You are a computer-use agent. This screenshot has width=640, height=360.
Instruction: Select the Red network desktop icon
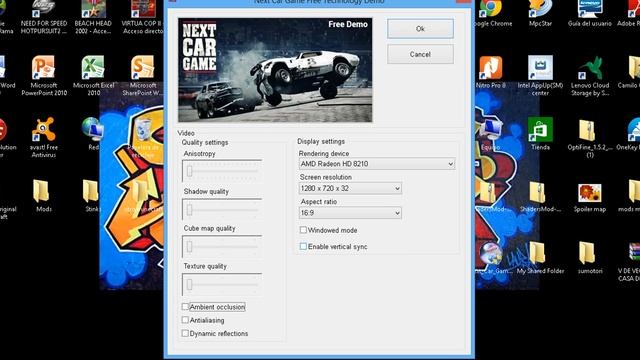93,134
